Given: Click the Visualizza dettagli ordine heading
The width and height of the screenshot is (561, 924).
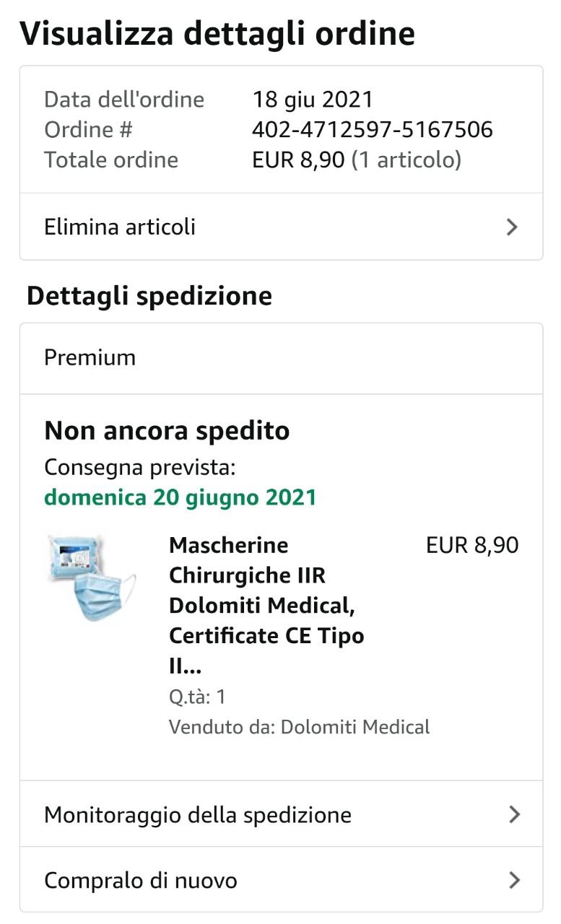Looking at the screenshot, I should point(217,34).
